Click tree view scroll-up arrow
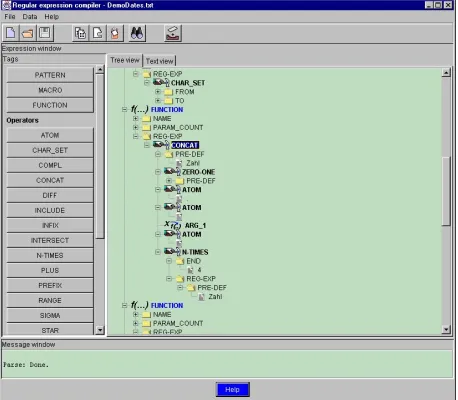This screenshot has width=458, height=400. 446,72
